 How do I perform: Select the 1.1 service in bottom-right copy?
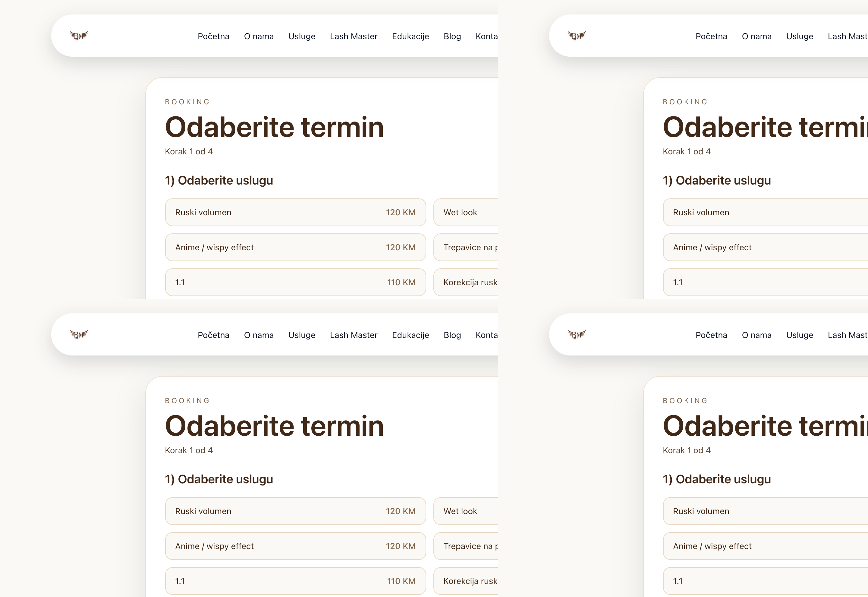[x=766, y=581]
